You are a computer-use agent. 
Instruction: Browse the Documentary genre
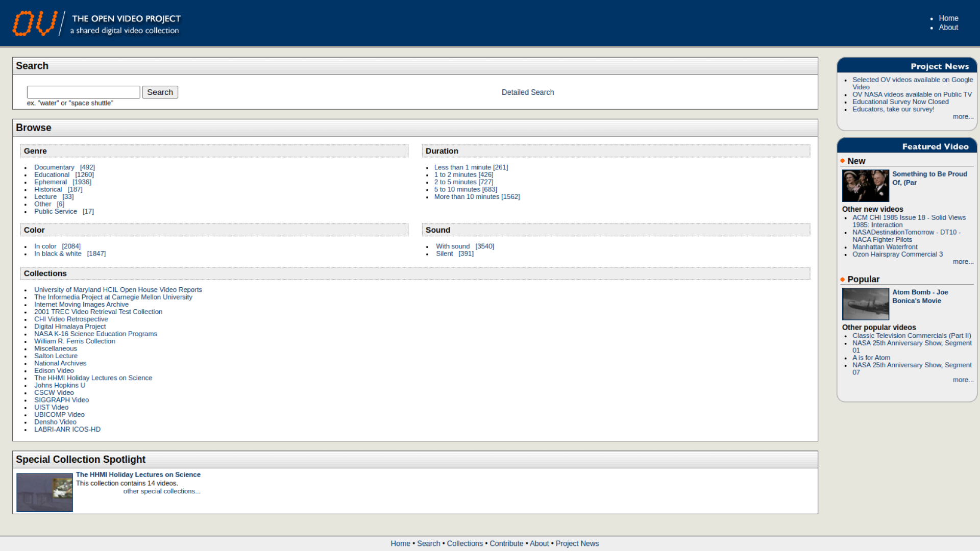coord(54,167)
